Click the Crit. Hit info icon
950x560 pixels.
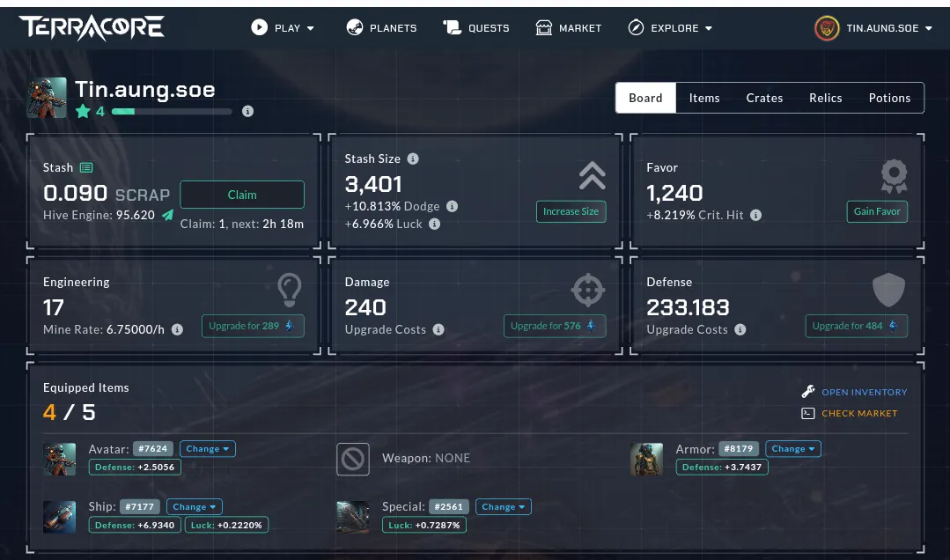tap(755, 215)
